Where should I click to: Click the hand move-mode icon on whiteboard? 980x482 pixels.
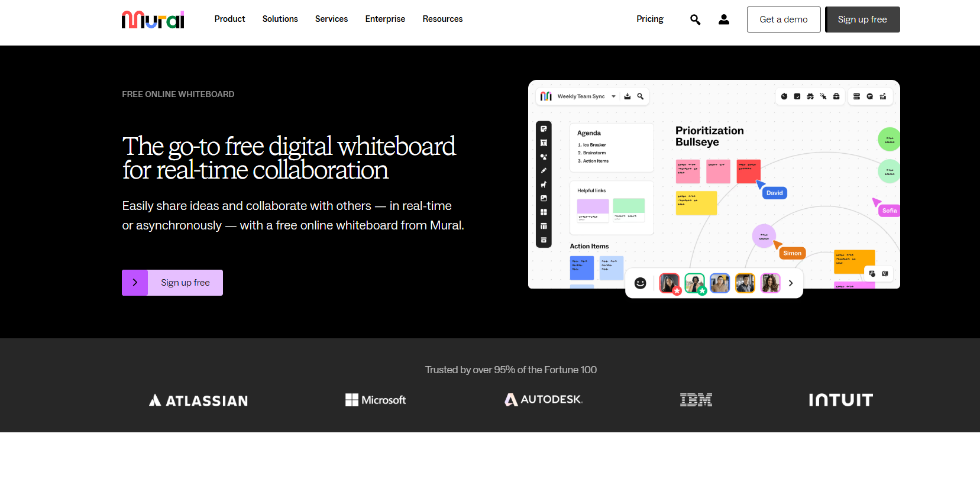[x=872, y=274]
